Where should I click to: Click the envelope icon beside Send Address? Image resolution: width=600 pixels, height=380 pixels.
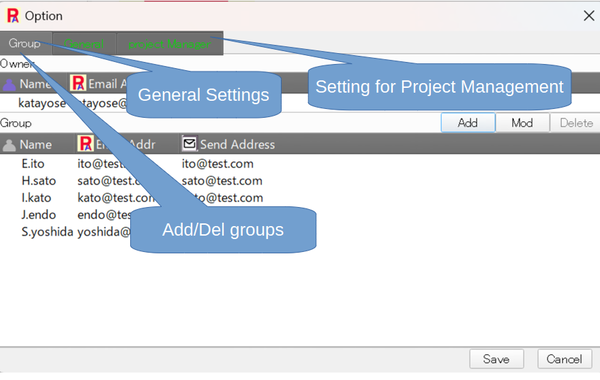(x=189, y=143)
